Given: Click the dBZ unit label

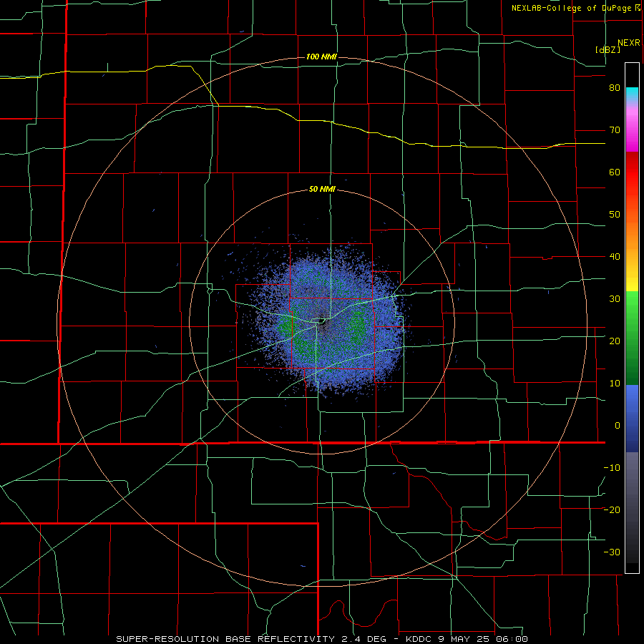Looking at the screenshot, I should pos(608,49).
